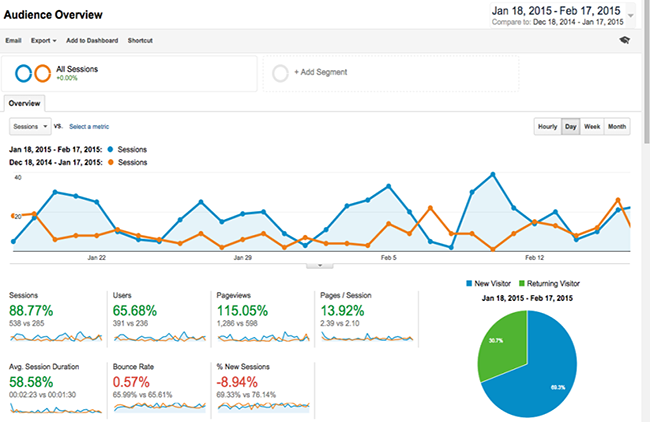This screenshot has width=650, height=422.
Task: Open the date range dropdown arrow
Action: (641, 15)
